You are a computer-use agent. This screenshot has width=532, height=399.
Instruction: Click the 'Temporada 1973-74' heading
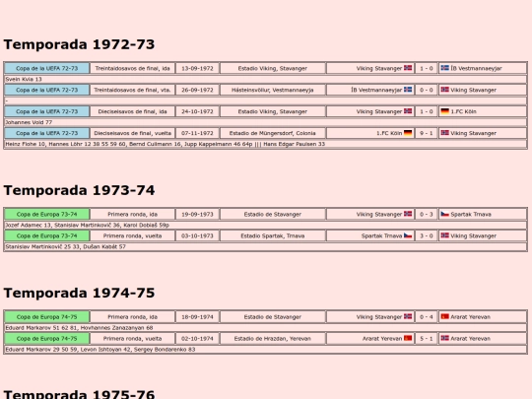coord(79,190)
